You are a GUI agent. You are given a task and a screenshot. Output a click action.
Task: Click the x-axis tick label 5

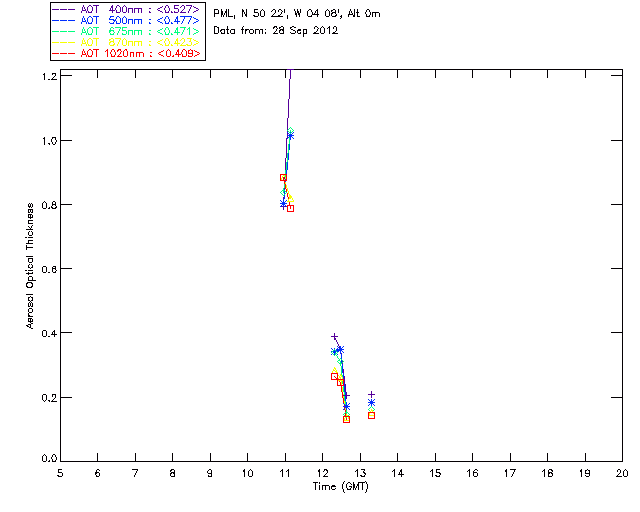60,473
